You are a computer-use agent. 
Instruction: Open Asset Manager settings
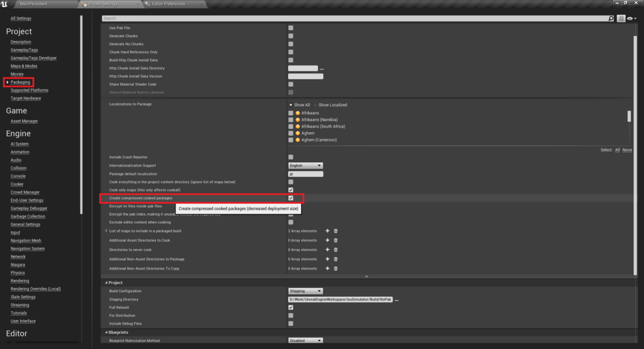pos(25,121)
